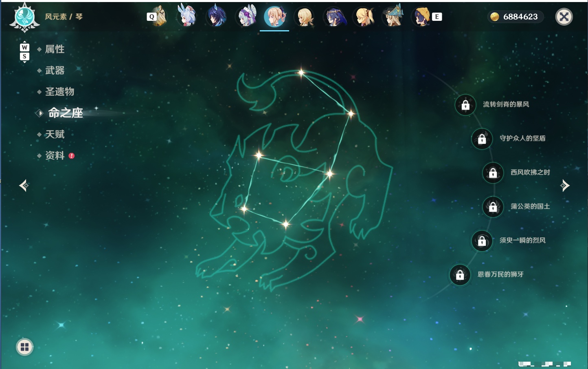Open the 武器 weapon page
588x369 pixels.
point(55,71)
